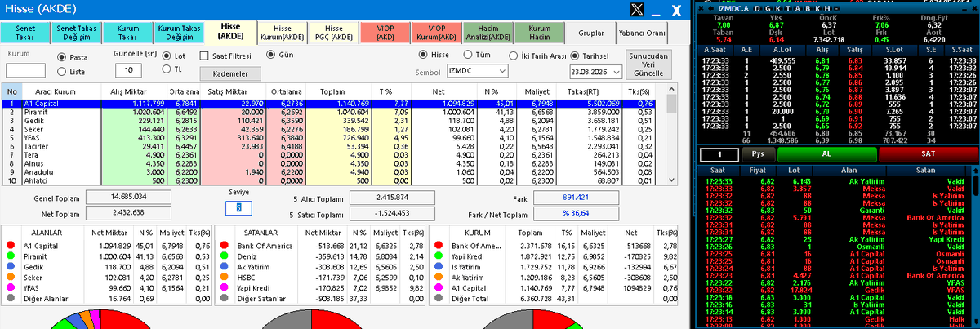Click the A button in IZMDC.A window header
The width and height of the screenshot is (980, 329).
798,7
